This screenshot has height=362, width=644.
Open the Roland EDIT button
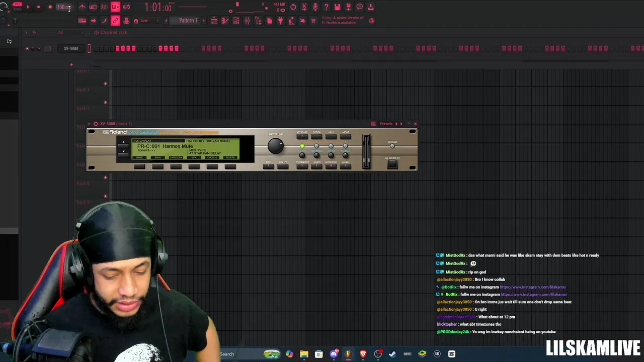coord(268,166)
